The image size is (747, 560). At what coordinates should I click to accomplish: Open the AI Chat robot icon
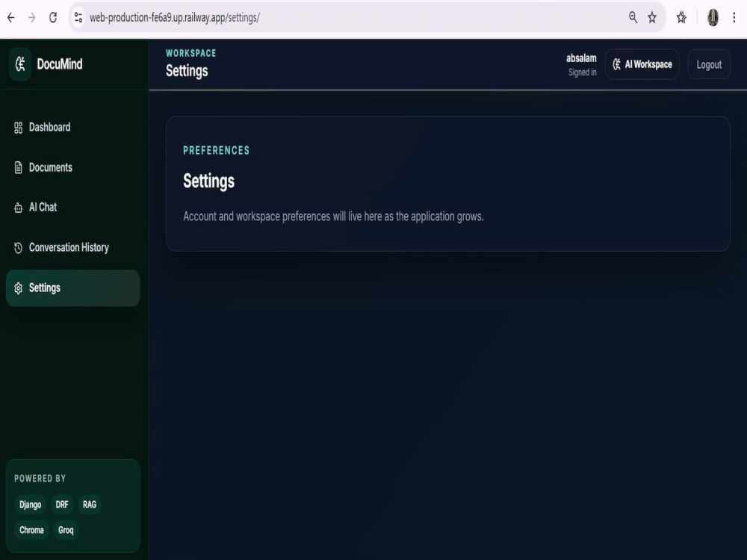click(18, 208)
